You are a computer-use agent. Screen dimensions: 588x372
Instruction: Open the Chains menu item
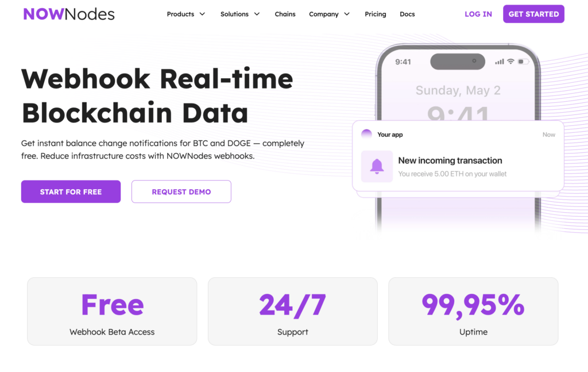click(285, 14)
